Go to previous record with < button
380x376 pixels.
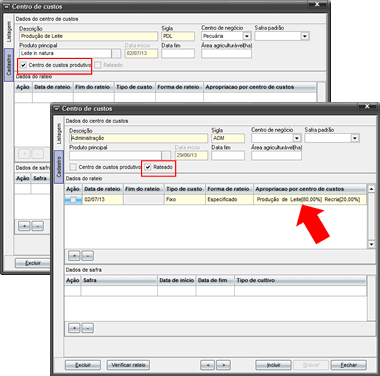point(208,365)
